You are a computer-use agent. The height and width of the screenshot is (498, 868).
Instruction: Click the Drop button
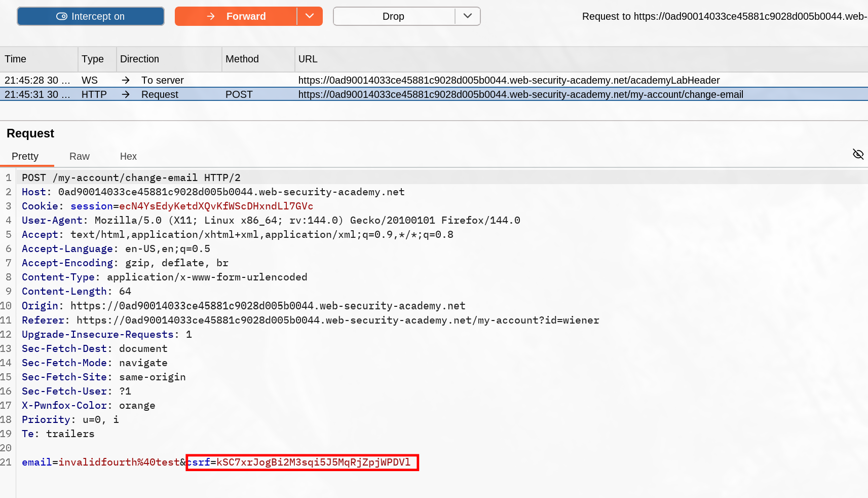click(394, 16)
